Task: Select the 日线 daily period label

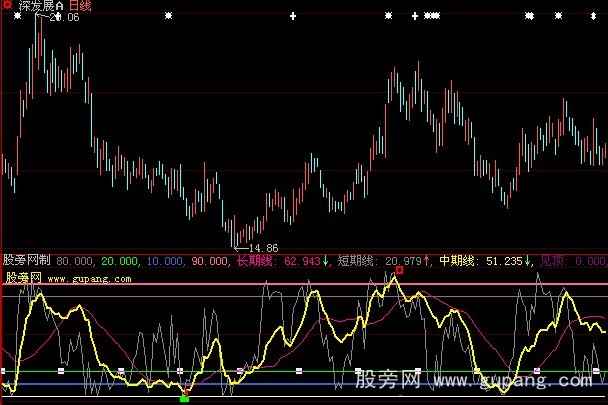Action: [80, 5]
